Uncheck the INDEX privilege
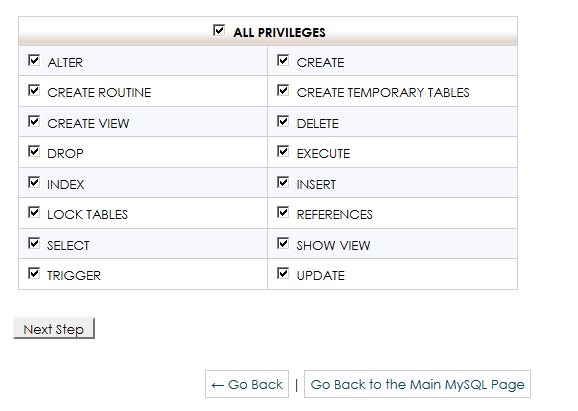Screen dimensions: 578x411 [x=34, y=182]
